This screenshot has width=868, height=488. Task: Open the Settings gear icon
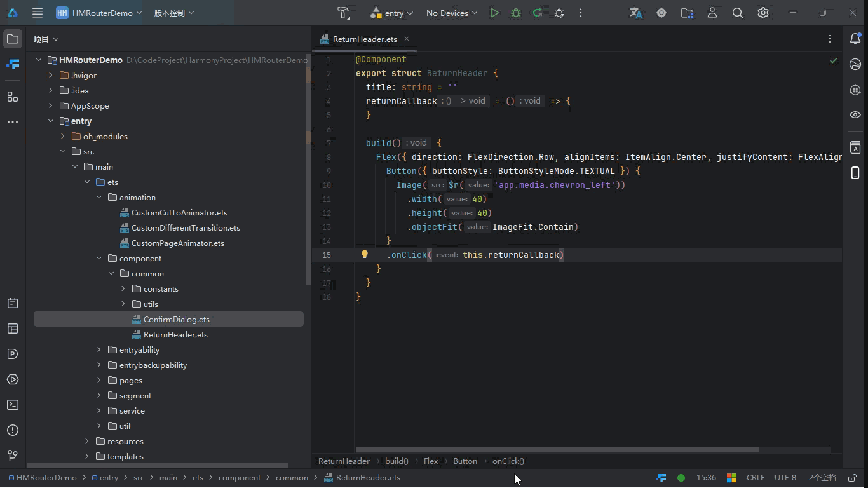(x=763, y=13)
